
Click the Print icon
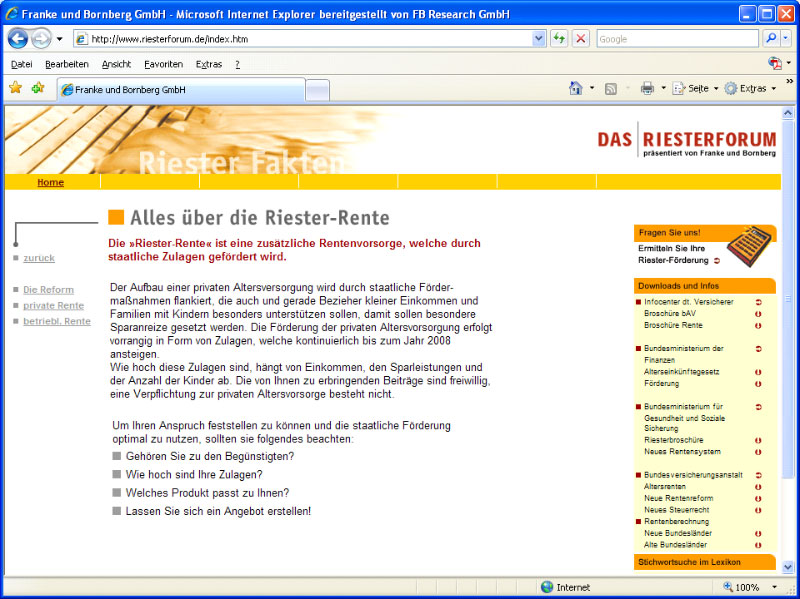(x=647, y=88)
